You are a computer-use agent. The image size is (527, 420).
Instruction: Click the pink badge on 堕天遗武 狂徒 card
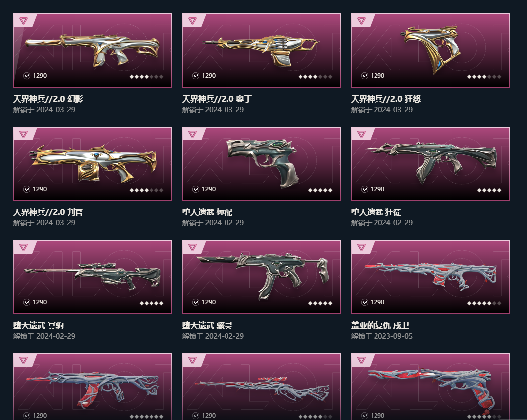361,134
